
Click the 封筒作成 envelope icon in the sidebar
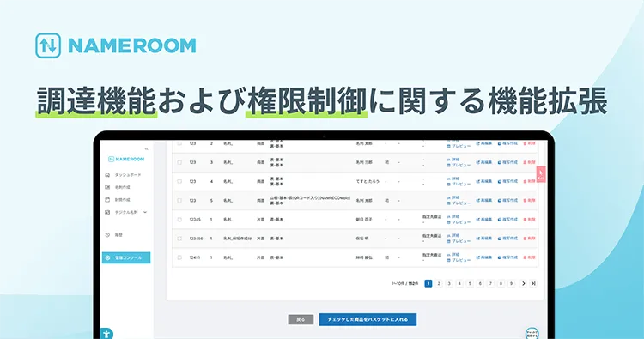pos(107,200)
